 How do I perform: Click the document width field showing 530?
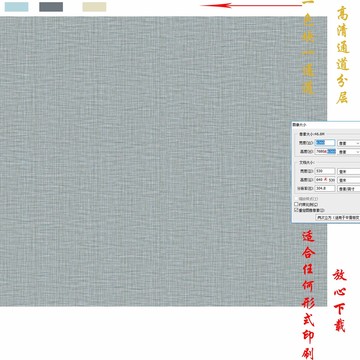(x=325, y=171)
